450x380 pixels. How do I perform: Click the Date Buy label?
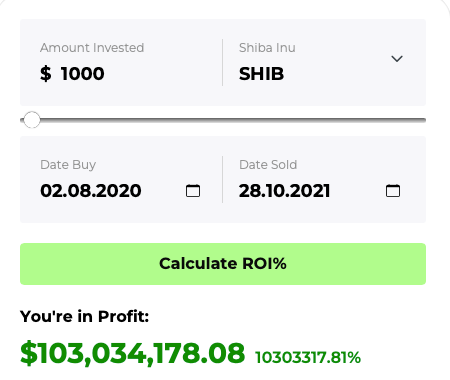(68, 165)
